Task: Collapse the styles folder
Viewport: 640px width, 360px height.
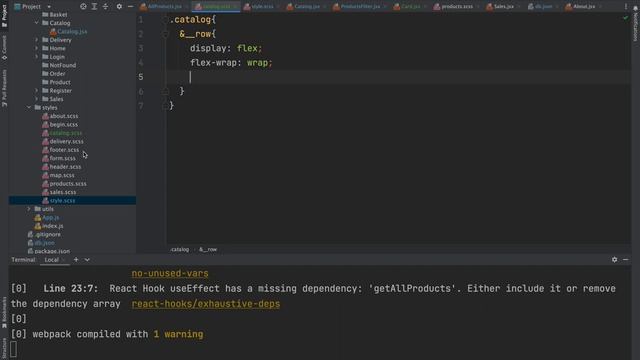Action: (29, 107)
